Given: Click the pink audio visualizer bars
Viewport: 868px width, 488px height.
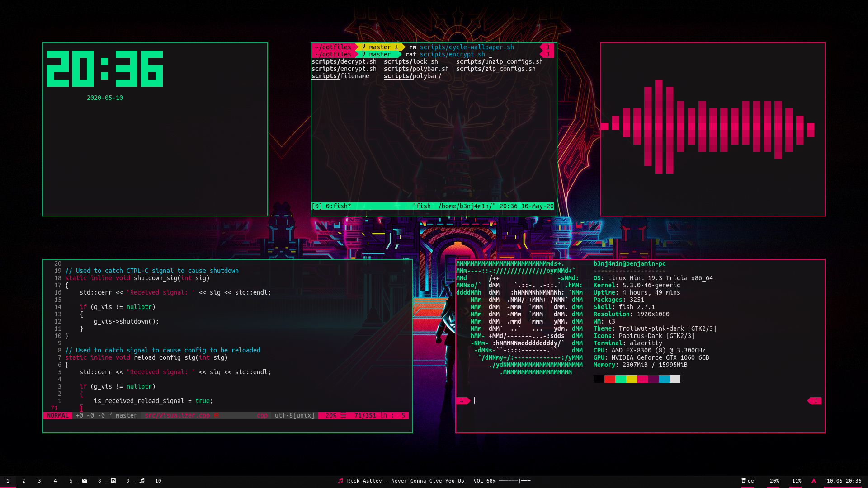Looking at the screenshot, I should click(708, 127).
